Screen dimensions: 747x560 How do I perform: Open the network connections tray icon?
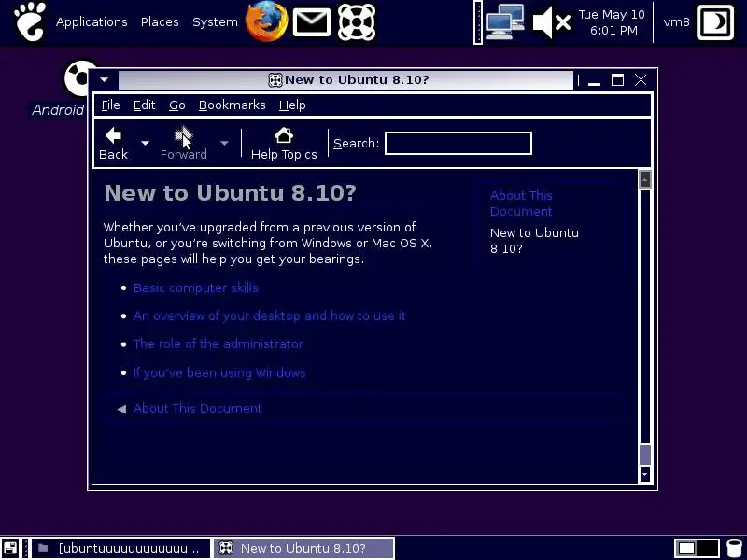click(x=505, y=21)
